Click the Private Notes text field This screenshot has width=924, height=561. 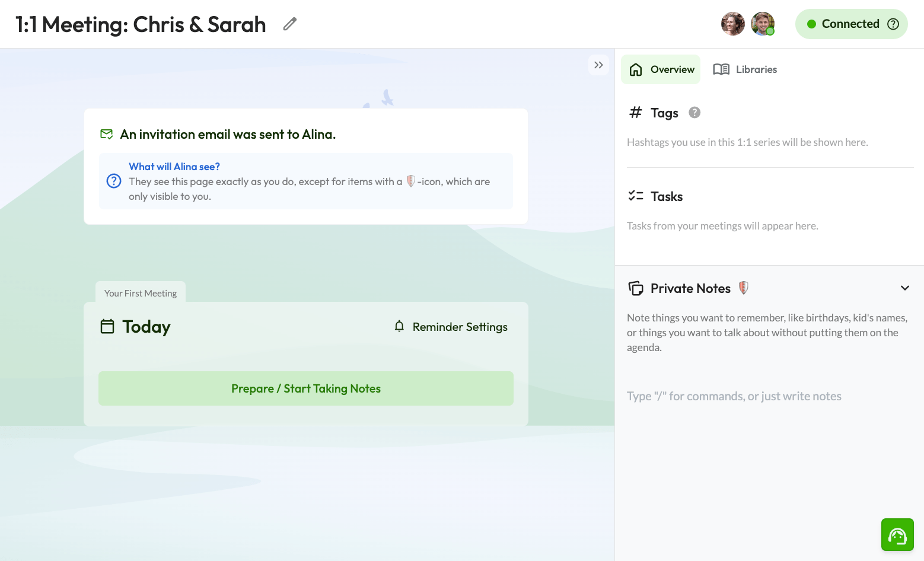tap(734, 396)
